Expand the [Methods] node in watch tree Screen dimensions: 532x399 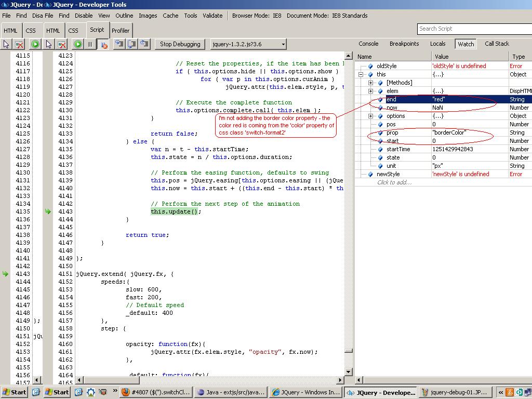click(x=370, y=83)
